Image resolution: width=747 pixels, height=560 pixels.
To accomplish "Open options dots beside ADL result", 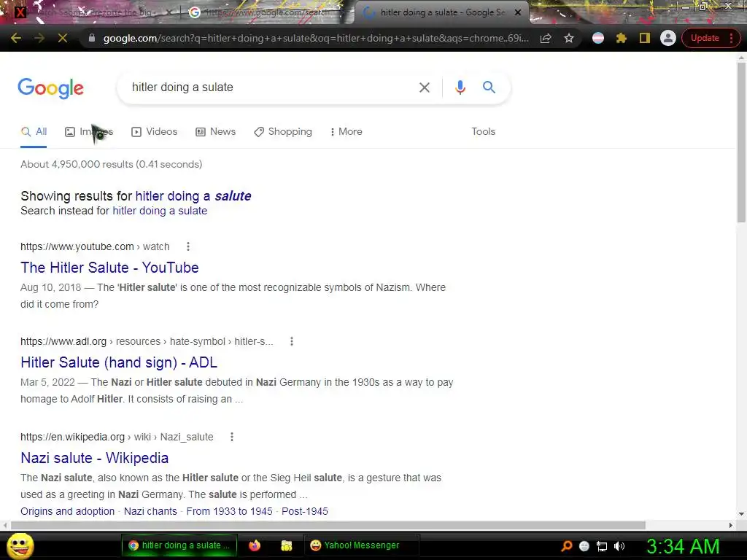I will pyautogui.click(x=292, y=341).
